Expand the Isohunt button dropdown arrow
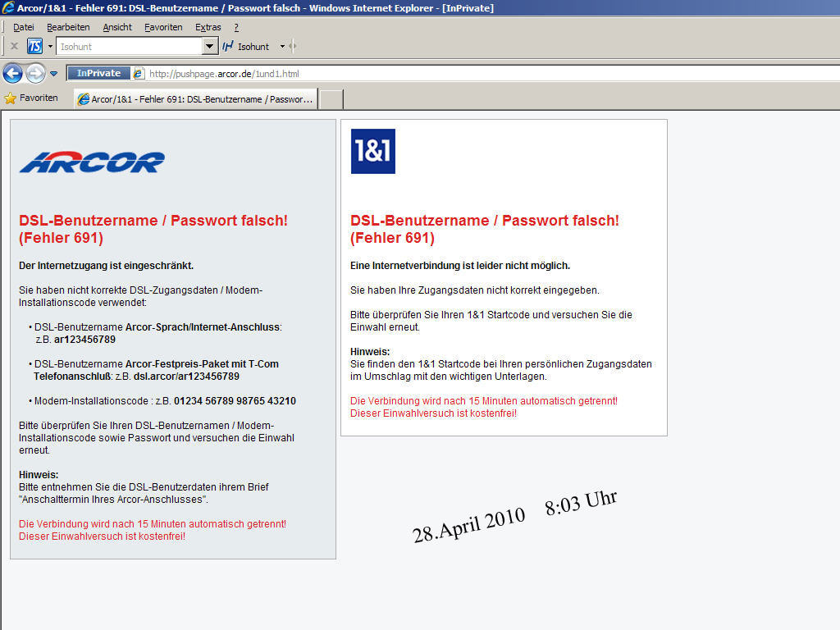Image resolution: width=840 pixels, height=630 pixels. (x=282, y=47)
